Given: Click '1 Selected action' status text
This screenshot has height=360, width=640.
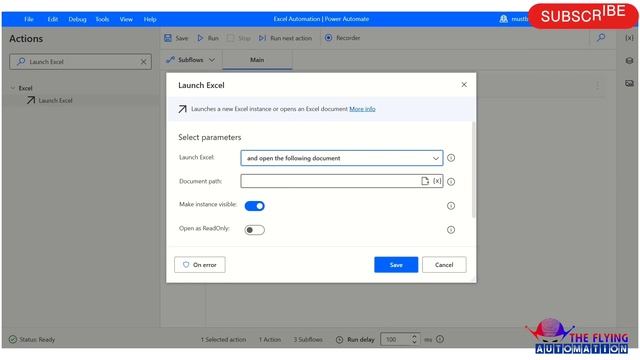Looking at the screenshot, I should 223,340.
